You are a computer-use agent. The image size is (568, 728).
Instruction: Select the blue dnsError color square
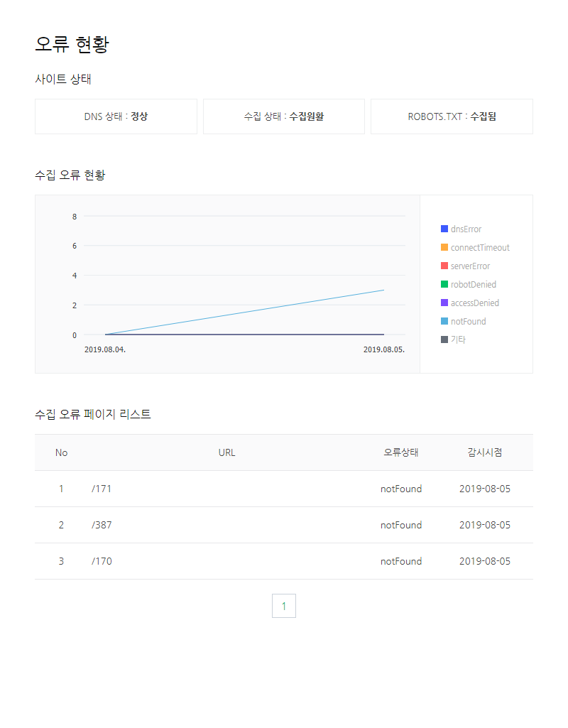444,229
